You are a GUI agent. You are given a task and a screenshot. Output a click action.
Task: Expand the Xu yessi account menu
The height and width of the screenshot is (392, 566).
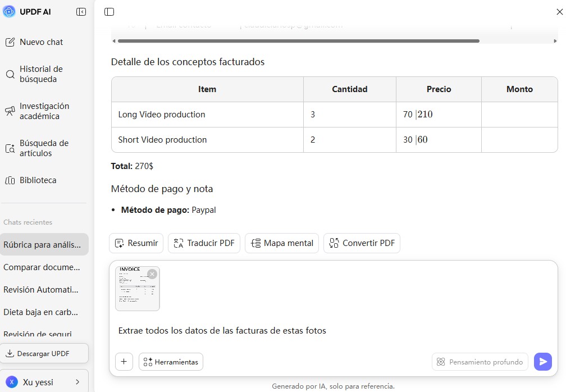tap(44, 381)
